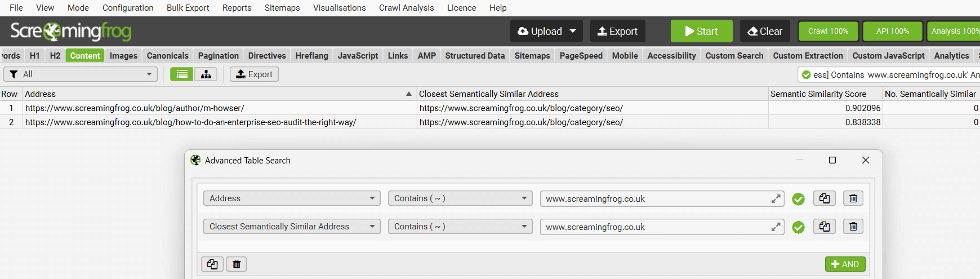Start the crawl

tap(702, 32)
